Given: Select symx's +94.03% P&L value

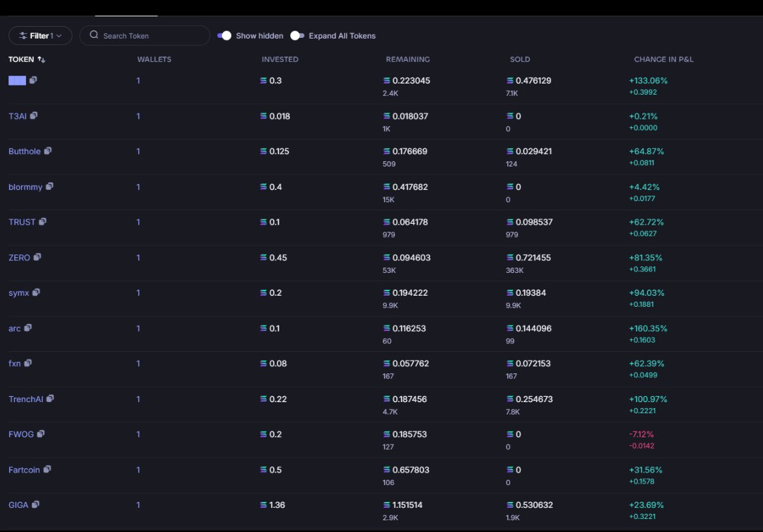Looking at the screenshot, I should [x=647, y=293].
